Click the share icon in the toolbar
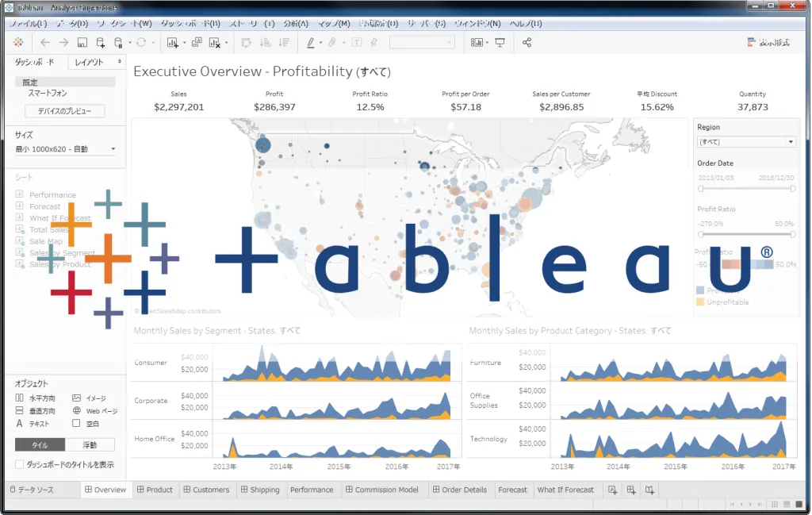Screen dimensions: 812x515 (x=527, y=43)
